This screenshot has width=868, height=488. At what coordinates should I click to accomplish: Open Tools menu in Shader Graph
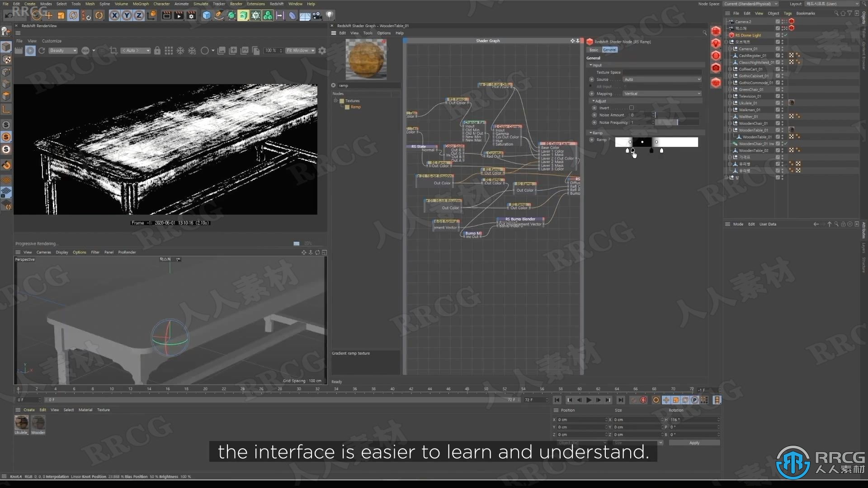(368, 33)
